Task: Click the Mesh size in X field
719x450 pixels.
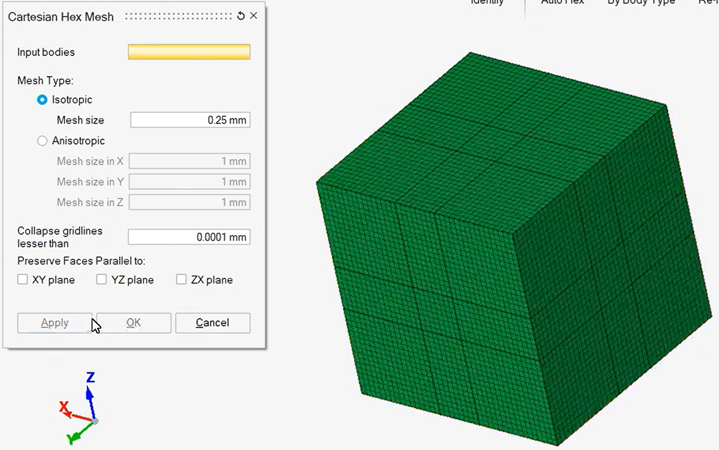Action: point(190,161)
